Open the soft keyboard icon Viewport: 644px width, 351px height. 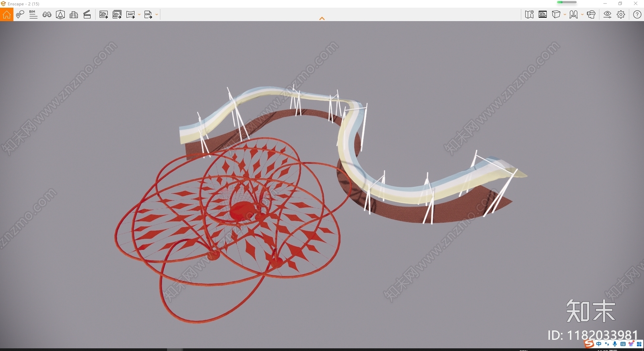click(x=623, y=344)
